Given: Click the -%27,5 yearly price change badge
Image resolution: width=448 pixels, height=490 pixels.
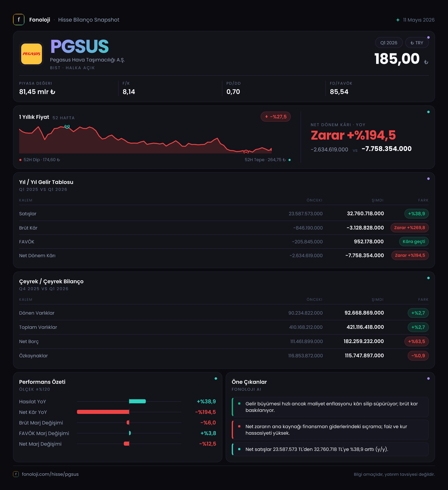Looking at the screenshot, I should [276, 117].
